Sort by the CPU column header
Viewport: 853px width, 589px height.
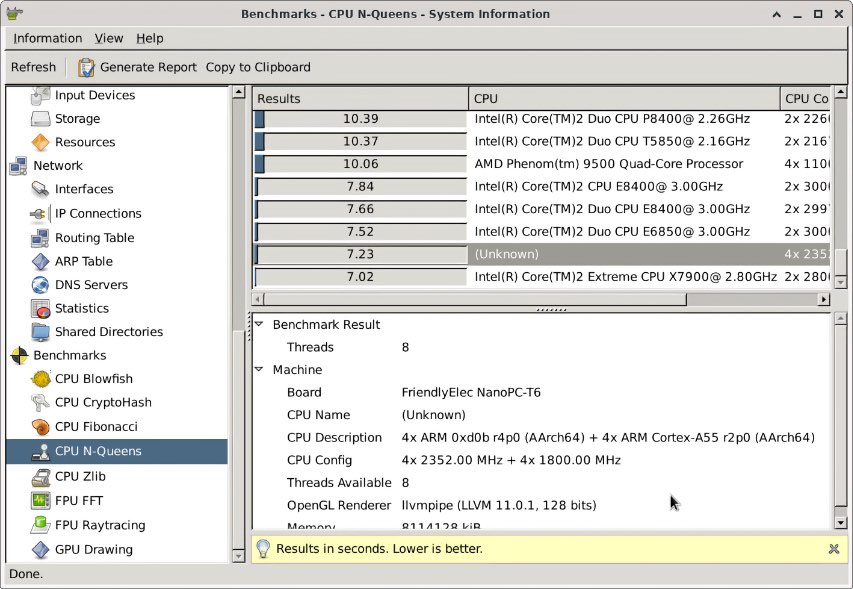click(624, 98)
